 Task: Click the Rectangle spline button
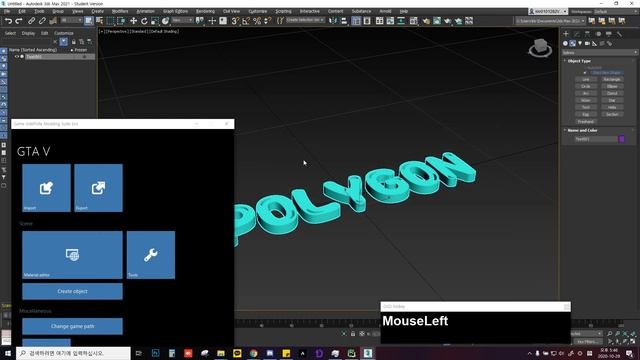612,79
